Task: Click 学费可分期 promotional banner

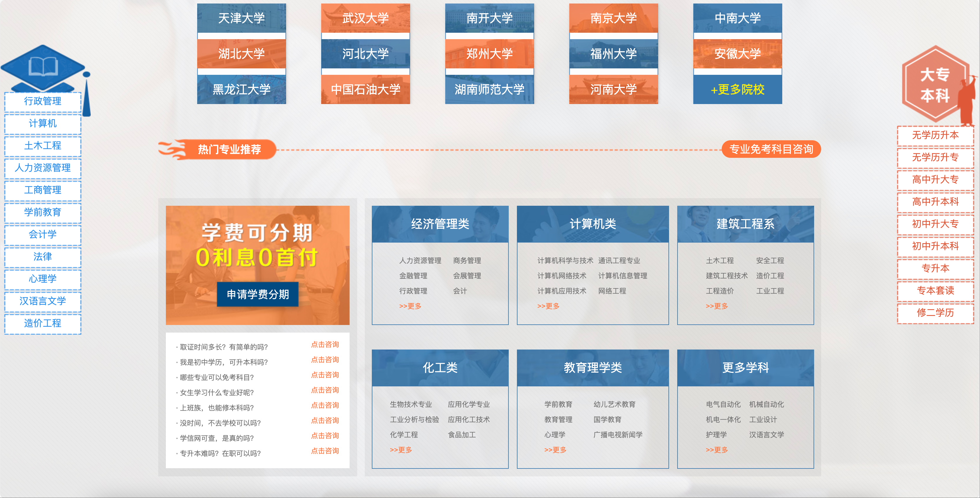Action: coord(257,265)
